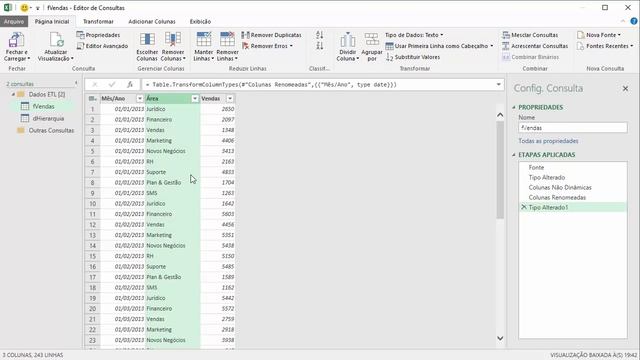
Task: Open Tipo de Dados: Texto dropdown
Action: click(414, 35)
